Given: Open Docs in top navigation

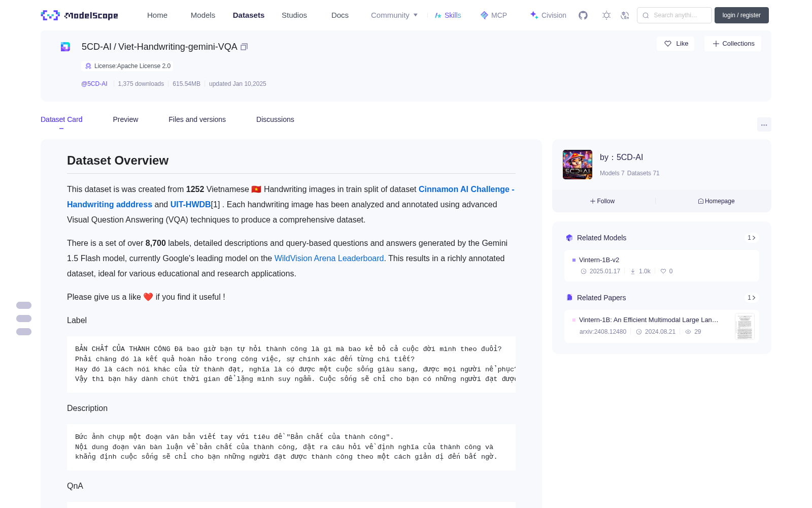Looking at the screenshot, I should [x=340, y=15].
